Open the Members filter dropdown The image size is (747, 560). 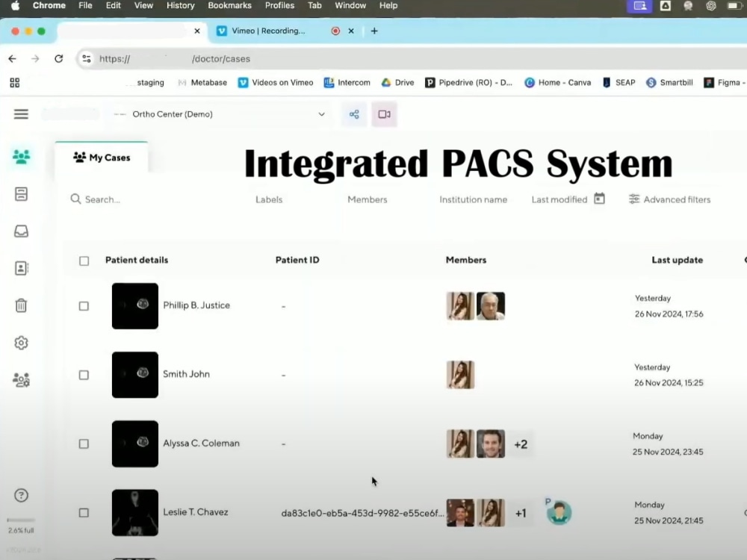click(368, 199)
